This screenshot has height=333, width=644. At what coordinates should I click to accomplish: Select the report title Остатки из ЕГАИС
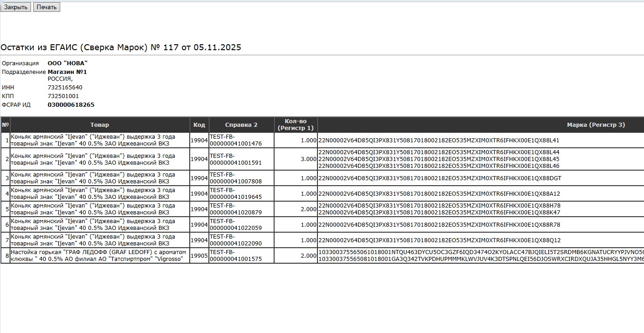coord(121,47)
